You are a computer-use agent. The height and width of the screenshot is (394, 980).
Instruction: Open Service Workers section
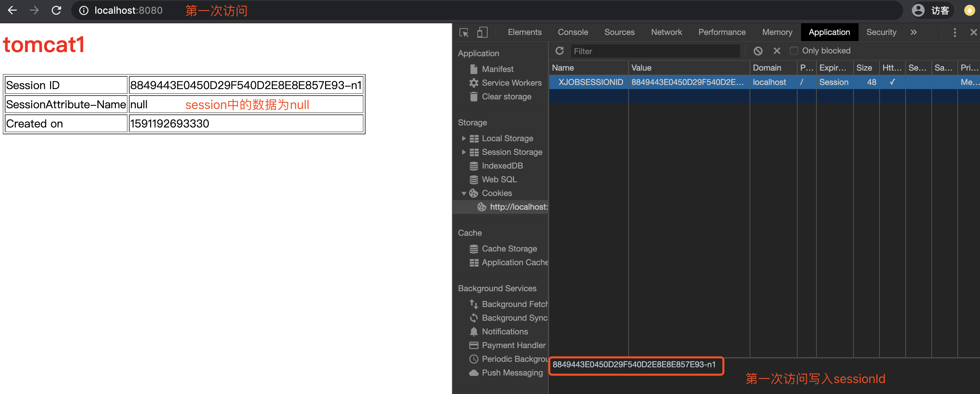pyautogui.click(x=511, y=83)
